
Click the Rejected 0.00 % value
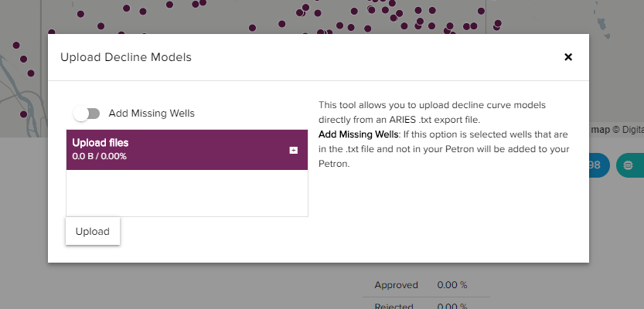tap(451, 305)
